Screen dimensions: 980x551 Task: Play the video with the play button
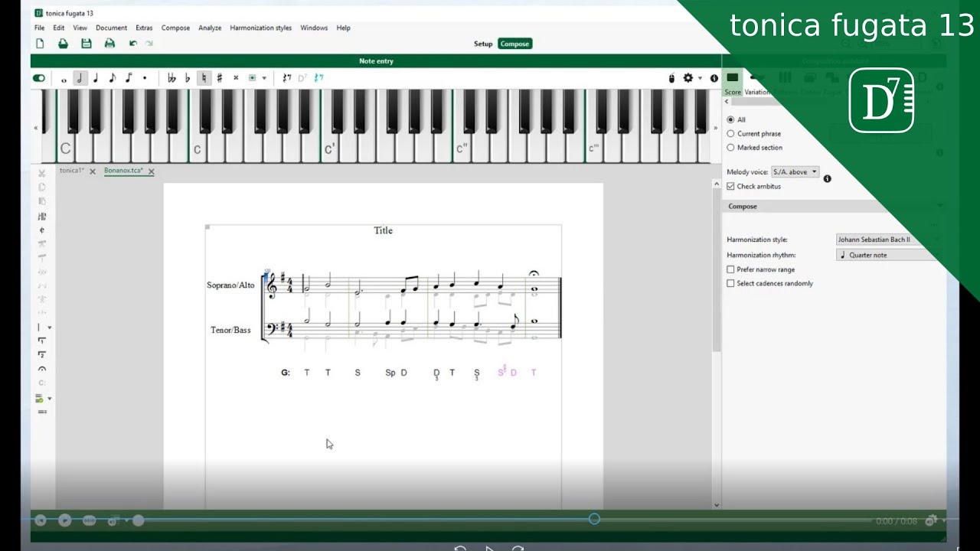65,520
